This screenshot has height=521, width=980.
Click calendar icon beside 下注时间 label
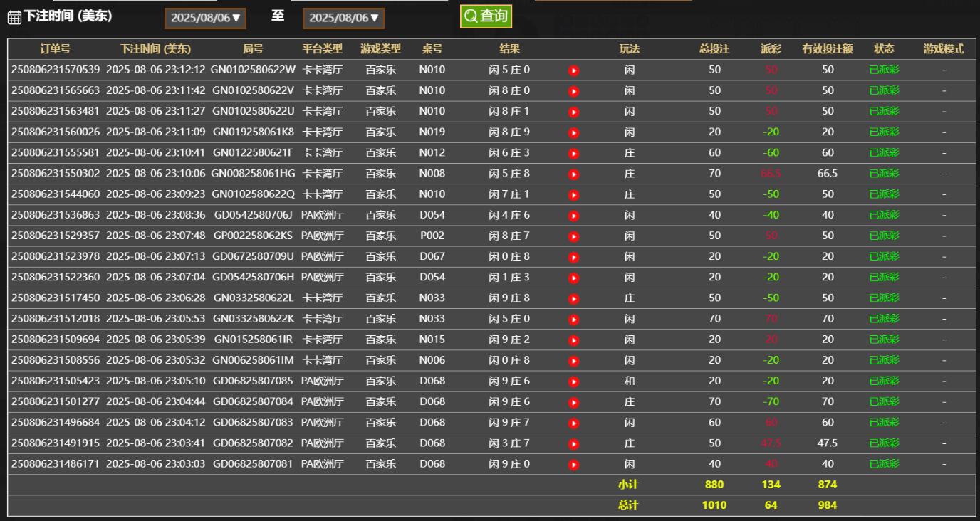click(14, 18)
